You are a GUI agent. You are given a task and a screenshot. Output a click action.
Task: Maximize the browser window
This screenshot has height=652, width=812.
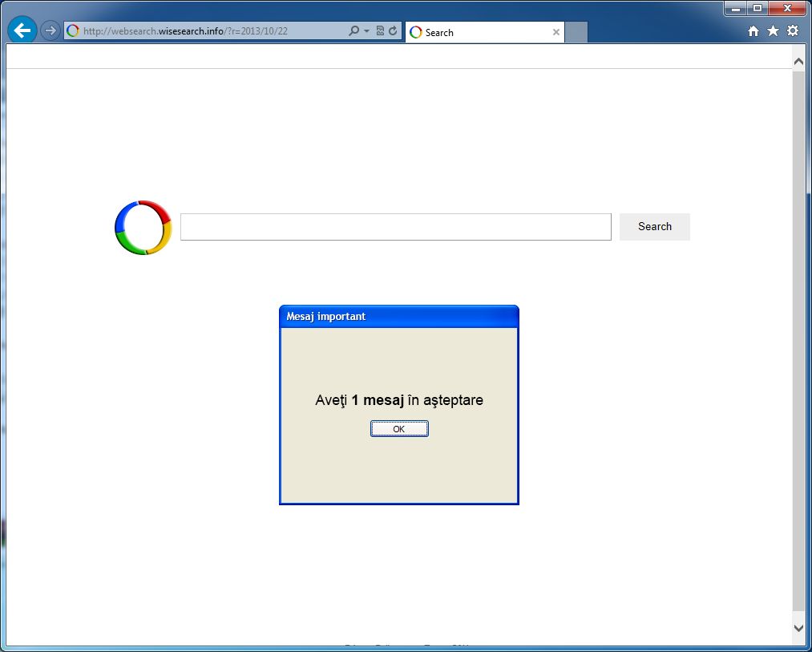(x=757, y=9)
